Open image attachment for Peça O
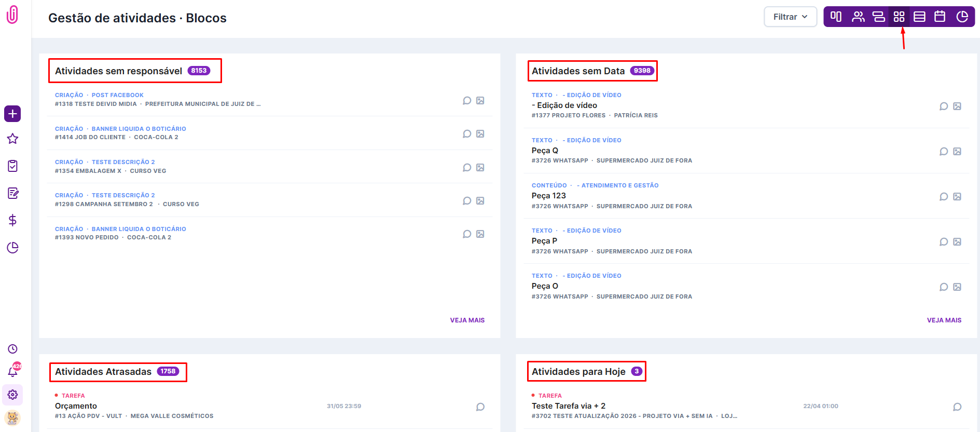 [x=957, y=287]
